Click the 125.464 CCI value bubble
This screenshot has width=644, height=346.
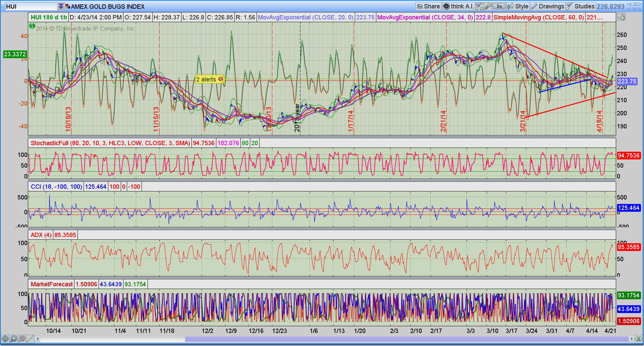(629, 208)
